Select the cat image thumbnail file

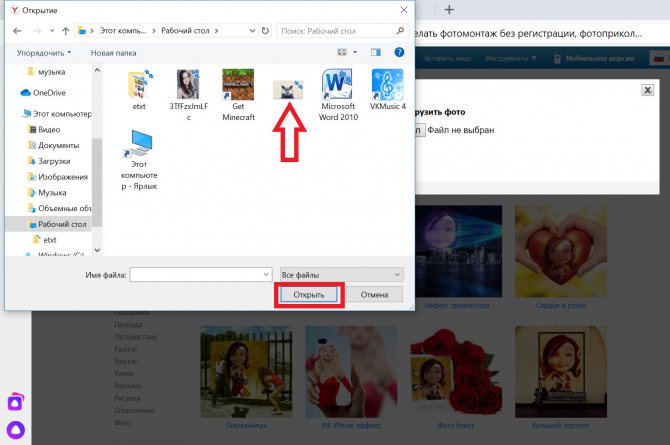[x=288, y=90]
